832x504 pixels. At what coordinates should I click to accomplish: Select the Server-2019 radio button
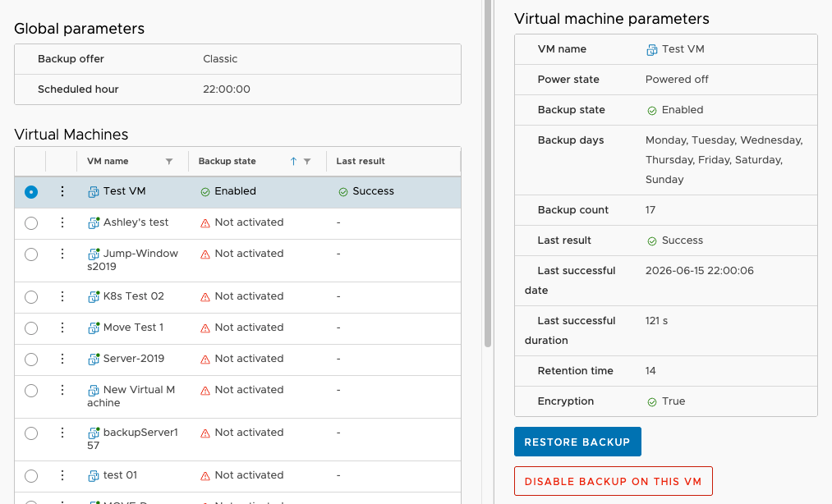[x=31, y=360]
